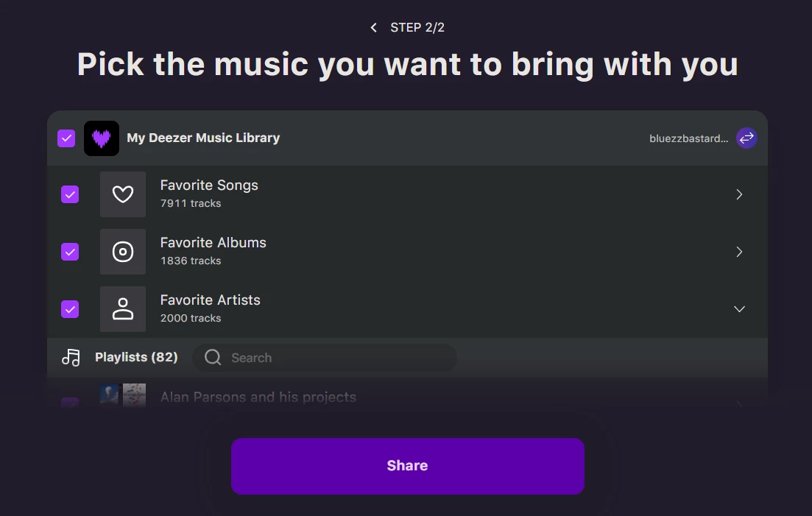
Task: Click the Playlists (82) section label
Action: 136,358
